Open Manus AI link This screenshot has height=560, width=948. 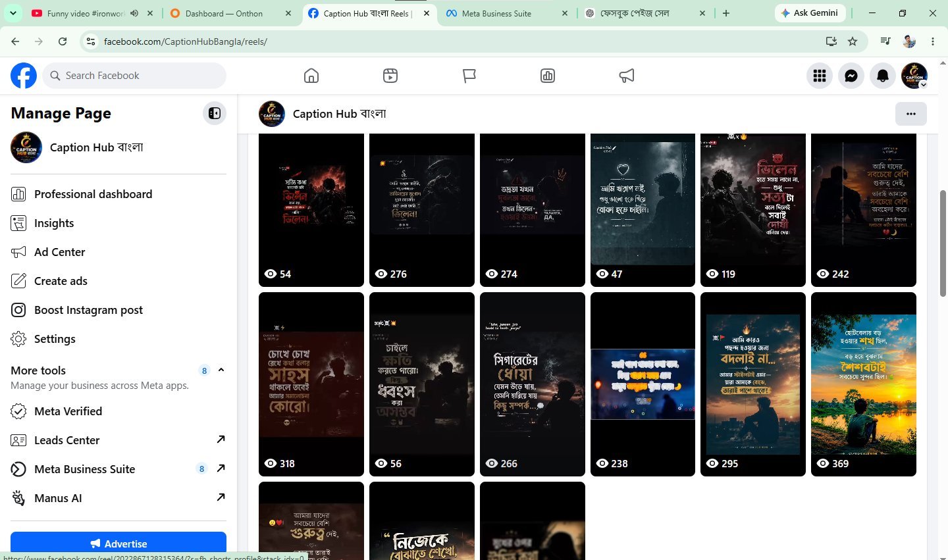coord(118,498)
